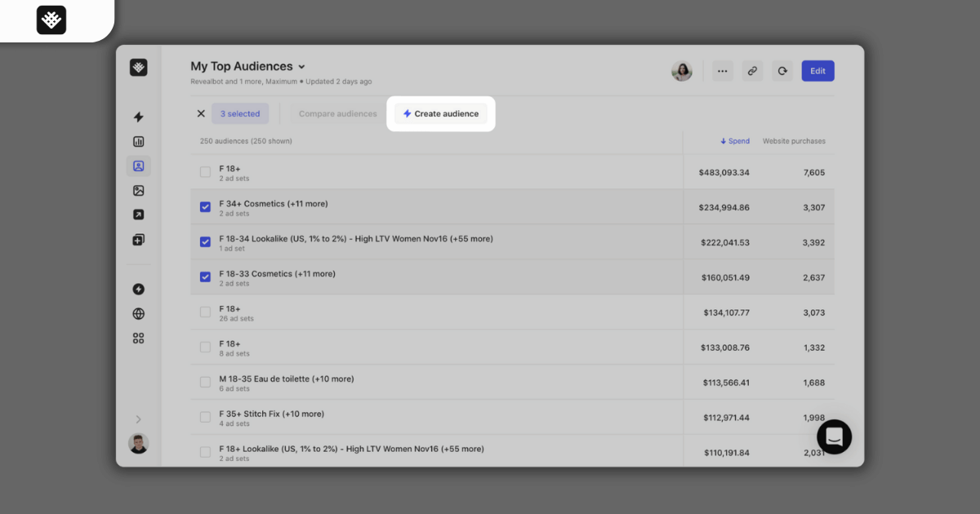Click the Revealbot logo in the sidebar

139,68
